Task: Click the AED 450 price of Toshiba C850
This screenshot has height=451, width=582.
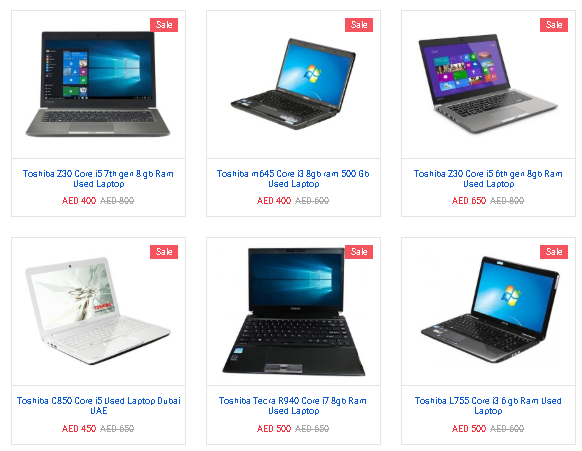Action: click(79, 429)
